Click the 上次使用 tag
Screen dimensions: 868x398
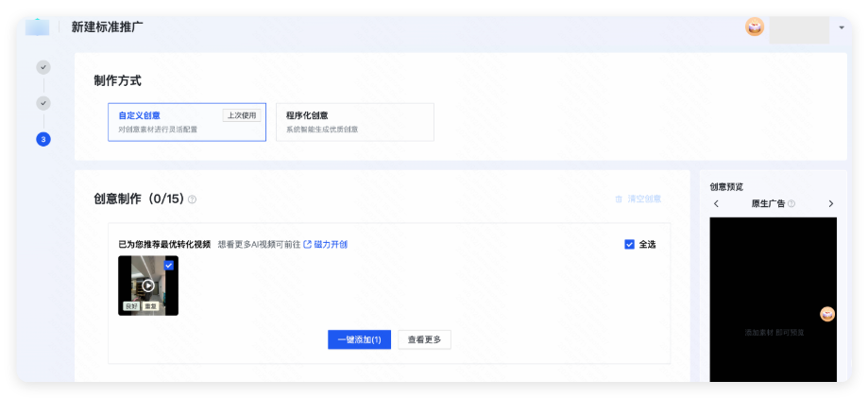point(242,115)
